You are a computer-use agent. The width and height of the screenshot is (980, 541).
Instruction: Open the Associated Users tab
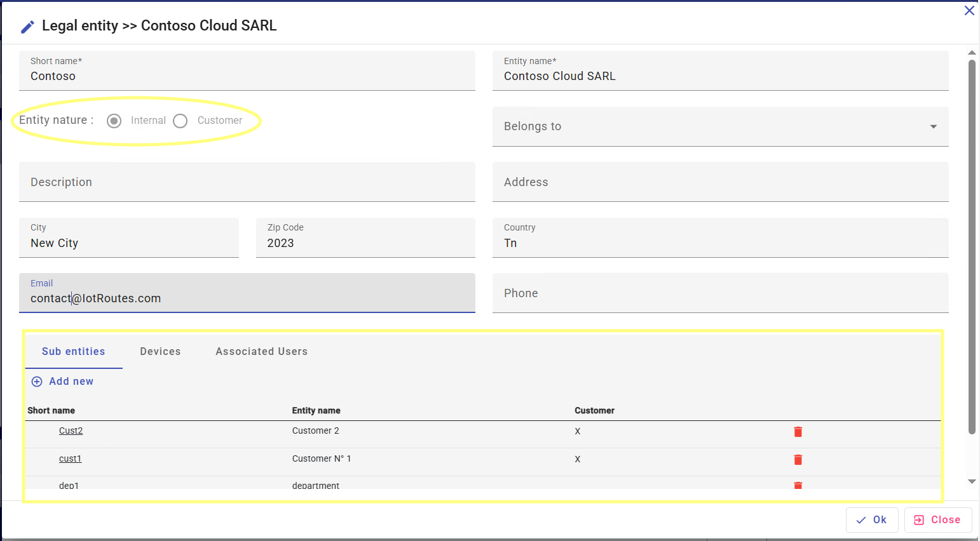tap(261, 352)
